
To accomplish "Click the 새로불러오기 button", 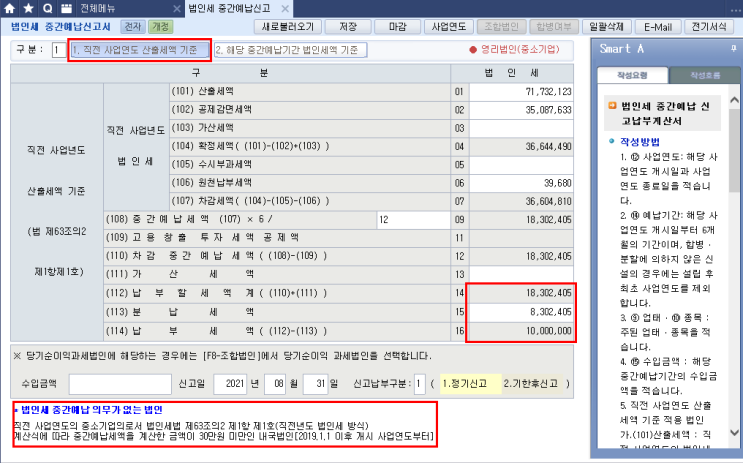I will coord(288,27).
